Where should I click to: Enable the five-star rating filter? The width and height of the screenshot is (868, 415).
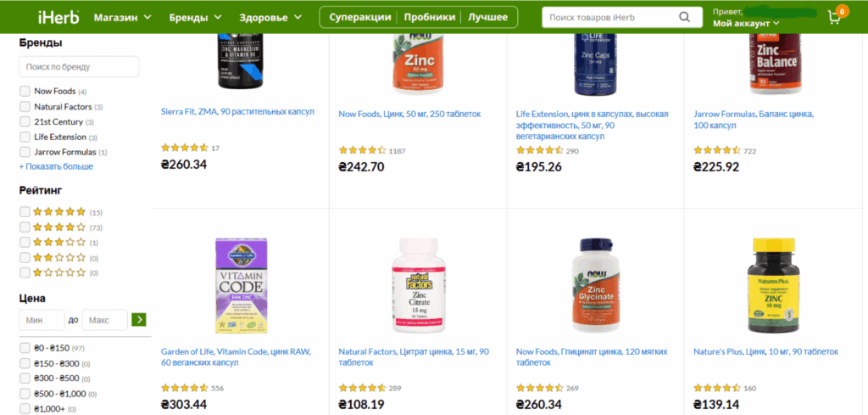[25, 211]
